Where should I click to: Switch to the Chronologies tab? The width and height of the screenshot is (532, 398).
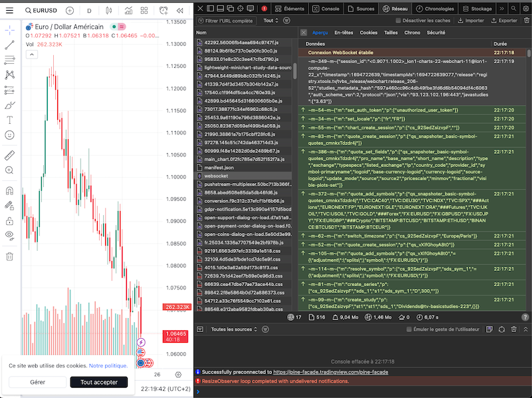[436, 9]
